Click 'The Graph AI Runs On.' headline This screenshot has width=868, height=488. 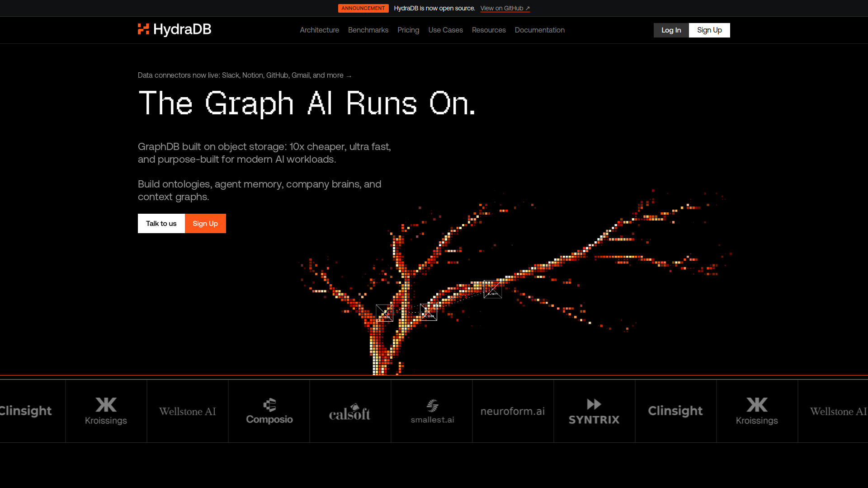point(307,103)
